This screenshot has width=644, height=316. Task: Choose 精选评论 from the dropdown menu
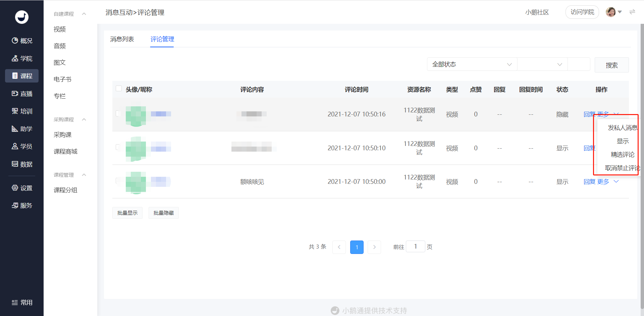coord(622,155)
